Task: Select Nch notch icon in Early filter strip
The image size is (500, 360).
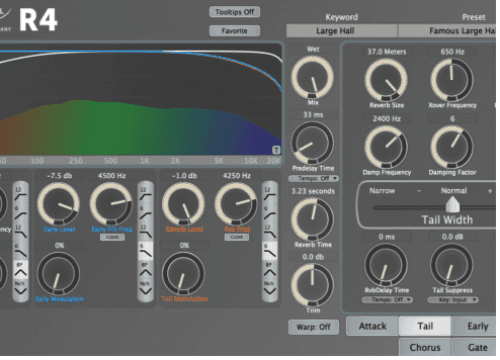Action: tap(146, 289)
